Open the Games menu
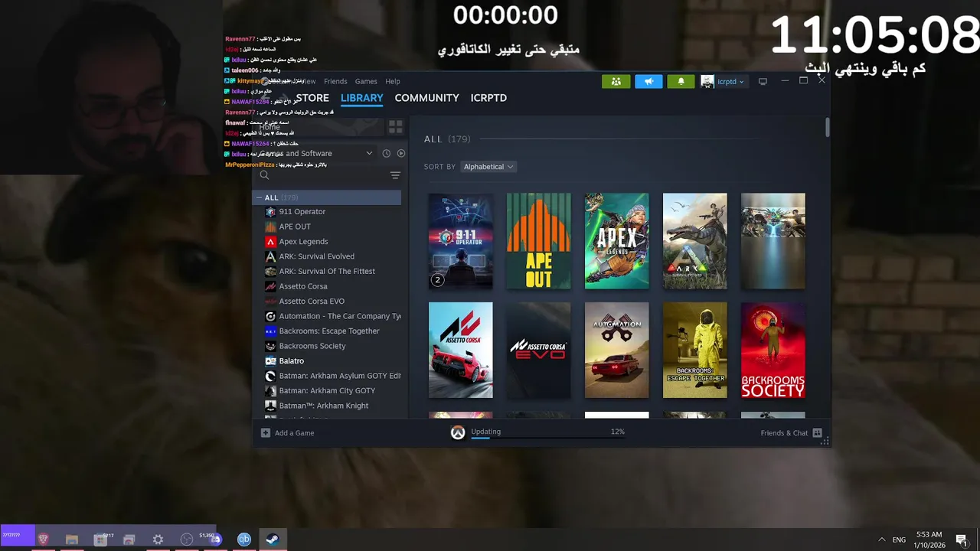 [366, 81]
